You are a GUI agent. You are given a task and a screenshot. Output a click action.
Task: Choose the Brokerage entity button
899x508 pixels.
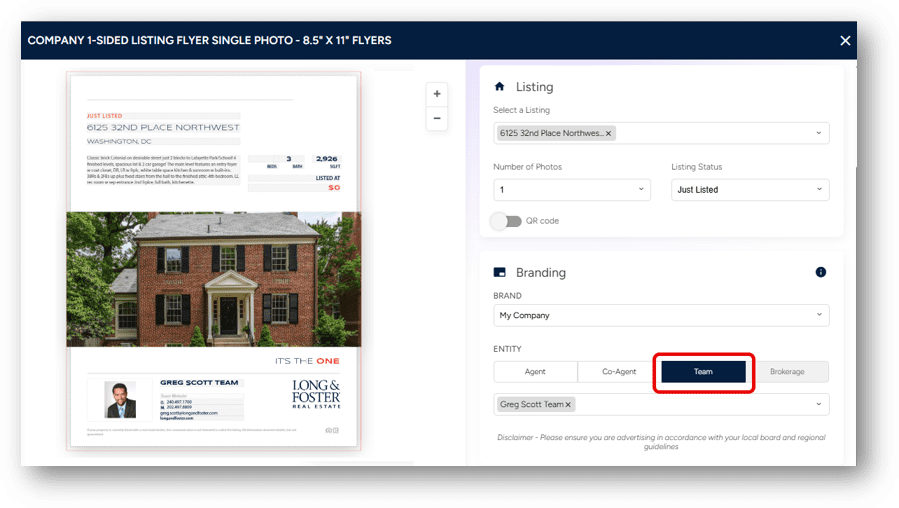pyautogui.click(x=786, y=372)
